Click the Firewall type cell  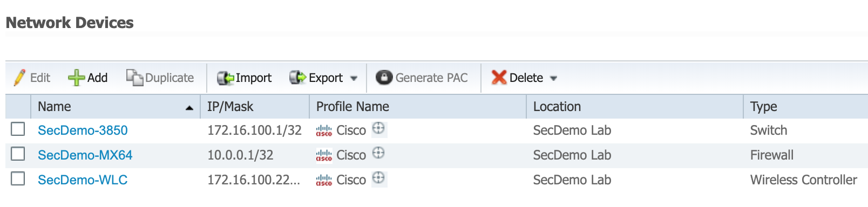pyautogui.click(x=772, y=155)
